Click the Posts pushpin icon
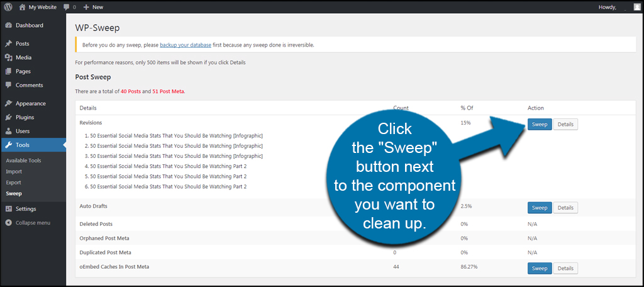644x287 pixels. (8, 43)
